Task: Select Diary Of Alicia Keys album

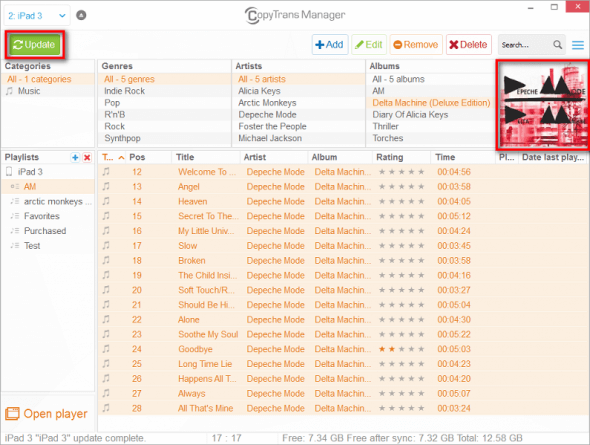Action: click(x=430, y=115)
